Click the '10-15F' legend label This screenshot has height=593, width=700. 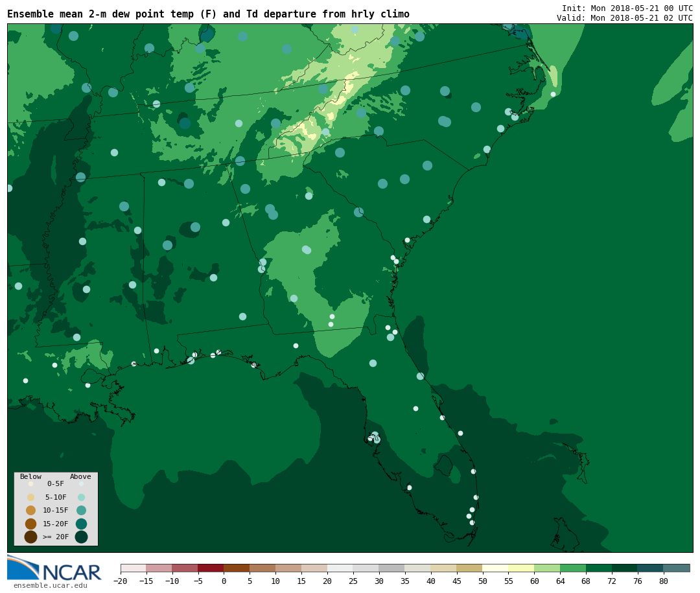pos(56,511)
